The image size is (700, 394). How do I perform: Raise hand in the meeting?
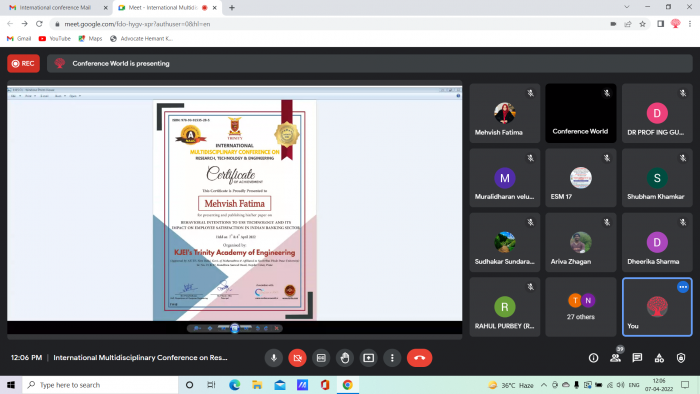tap(345, 358)
